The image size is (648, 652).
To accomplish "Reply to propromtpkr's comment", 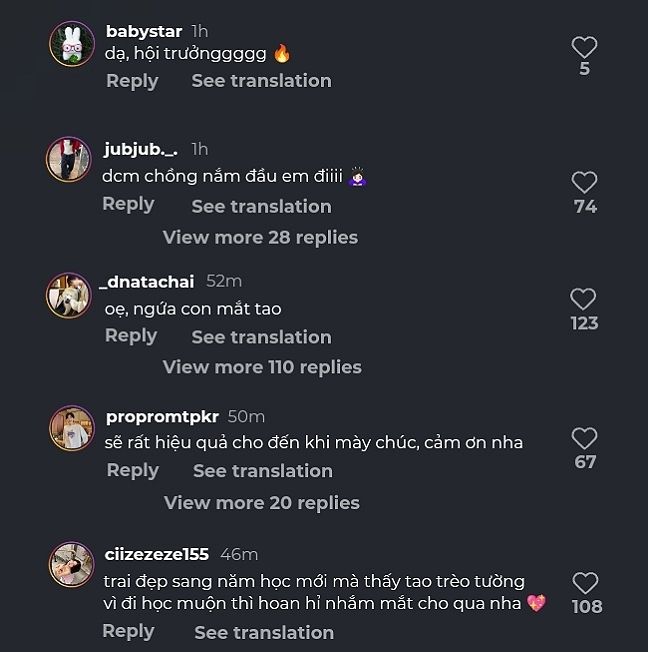I will tap(132, 470).
